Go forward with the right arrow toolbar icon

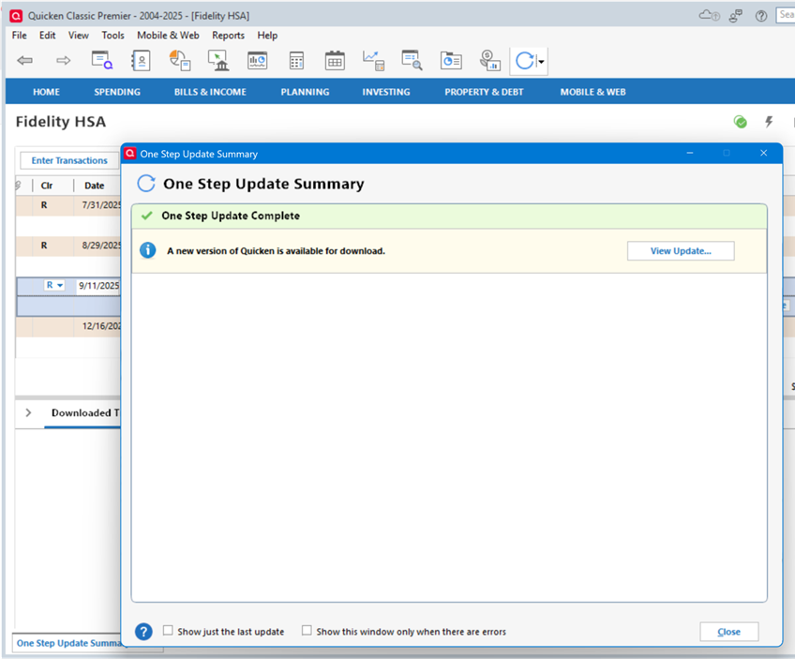[x=64, y=61]
